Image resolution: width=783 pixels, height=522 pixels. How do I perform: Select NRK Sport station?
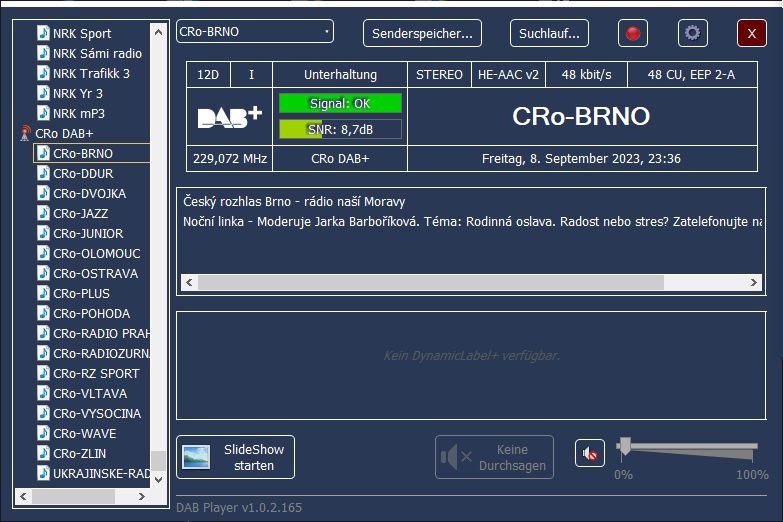coord(82,33)
